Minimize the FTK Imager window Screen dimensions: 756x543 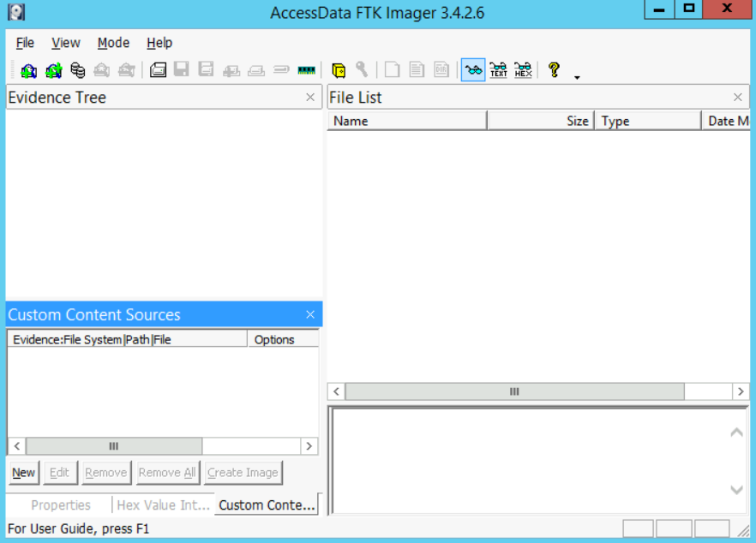[x=659, y=9]
